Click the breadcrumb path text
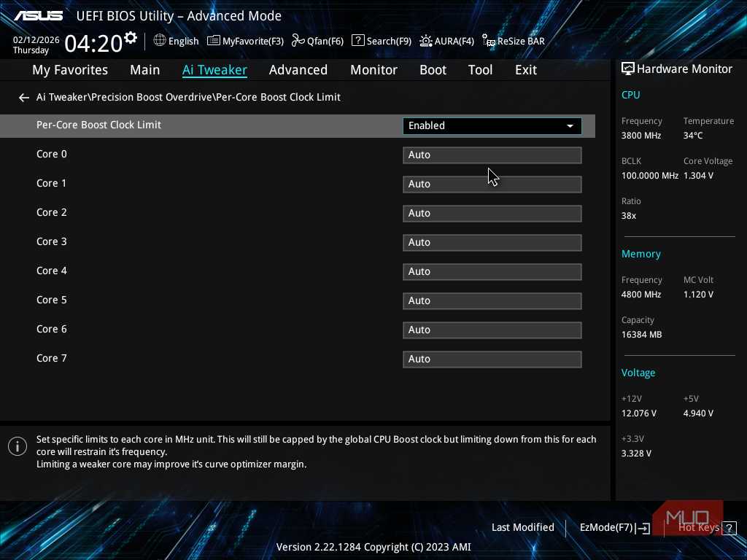 (x=188, y=97)
